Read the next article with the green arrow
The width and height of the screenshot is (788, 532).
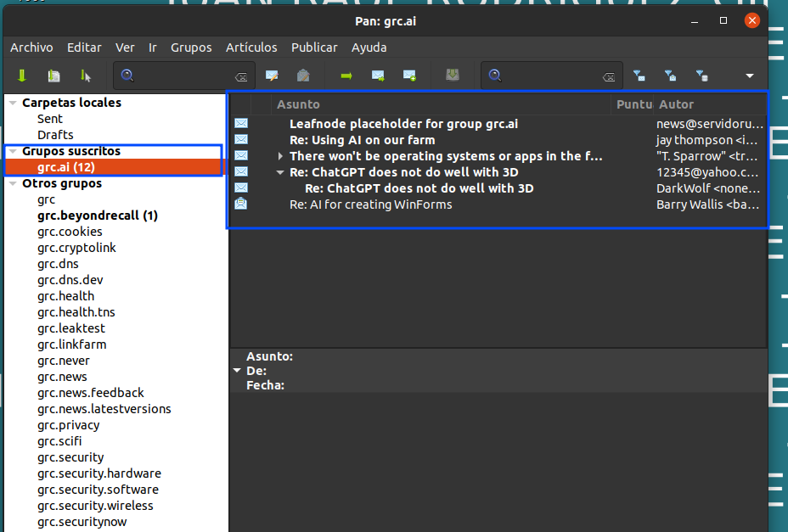[346, 76]
